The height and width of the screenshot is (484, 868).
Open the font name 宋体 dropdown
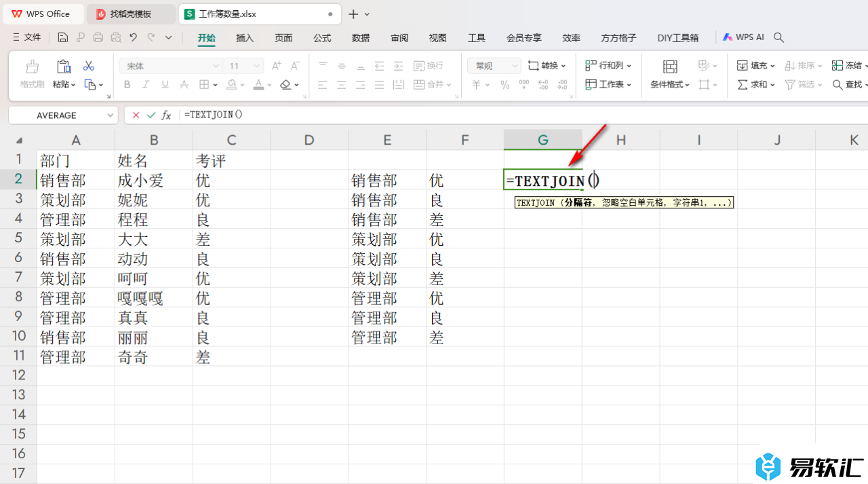216,66
